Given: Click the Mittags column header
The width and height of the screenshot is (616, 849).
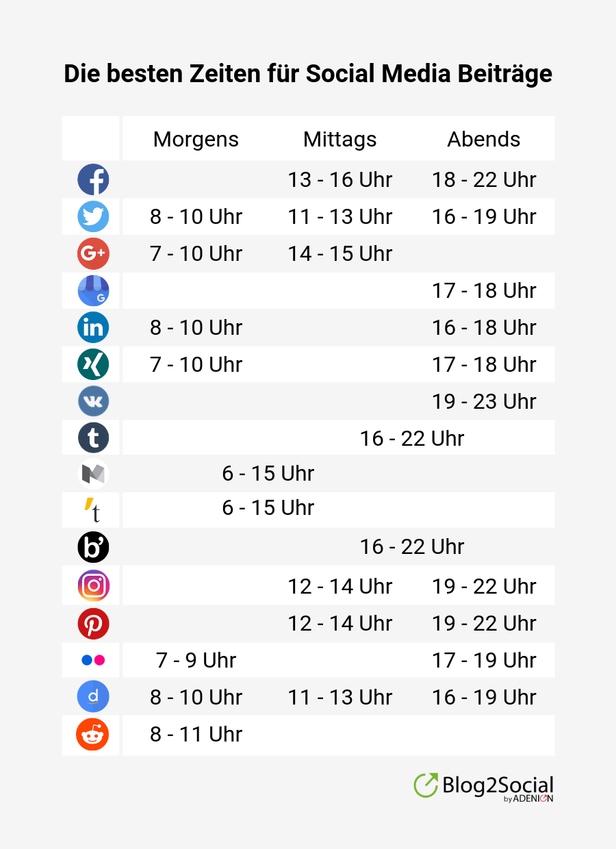Looking at the screenshot, I should click(340, 139).
